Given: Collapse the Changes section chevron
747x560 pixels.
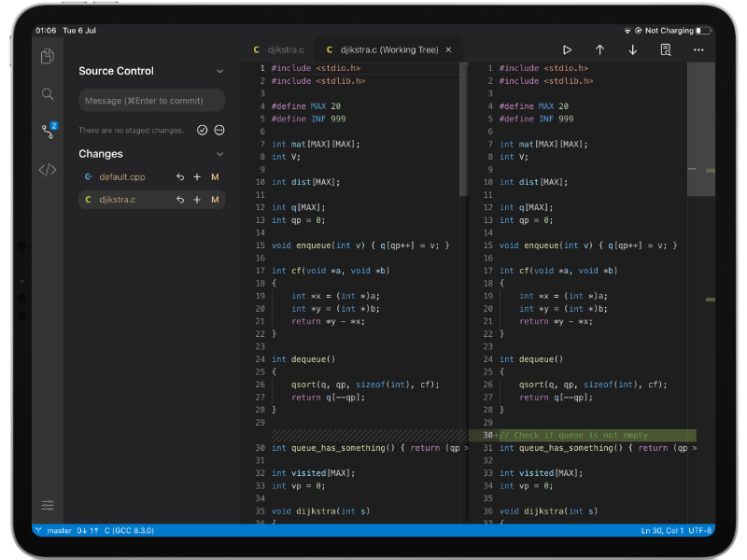Looking at the screenshot, I should [x=219, y=154].
